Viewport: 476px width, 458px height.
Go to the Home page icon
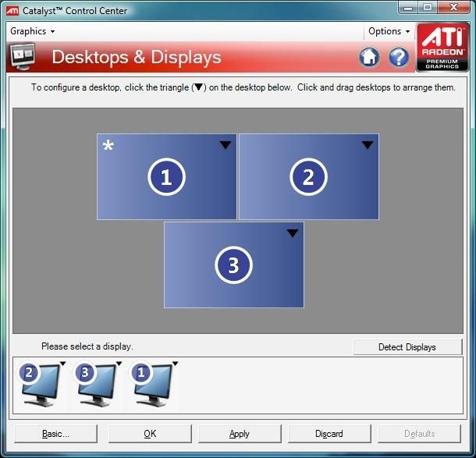point(369,57)
